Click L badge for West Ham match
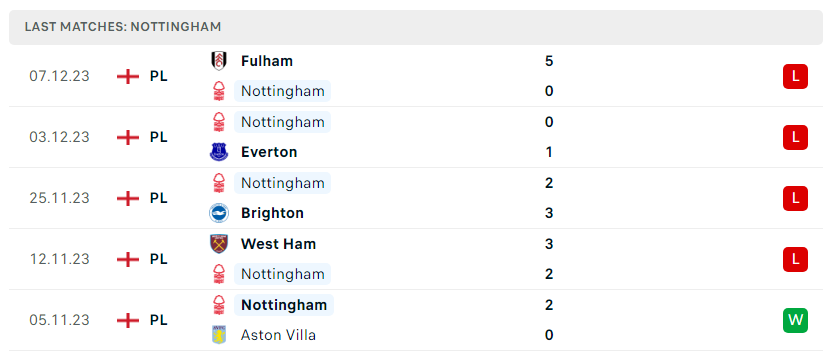The image size is (831, 360). (x=795, y=259)
